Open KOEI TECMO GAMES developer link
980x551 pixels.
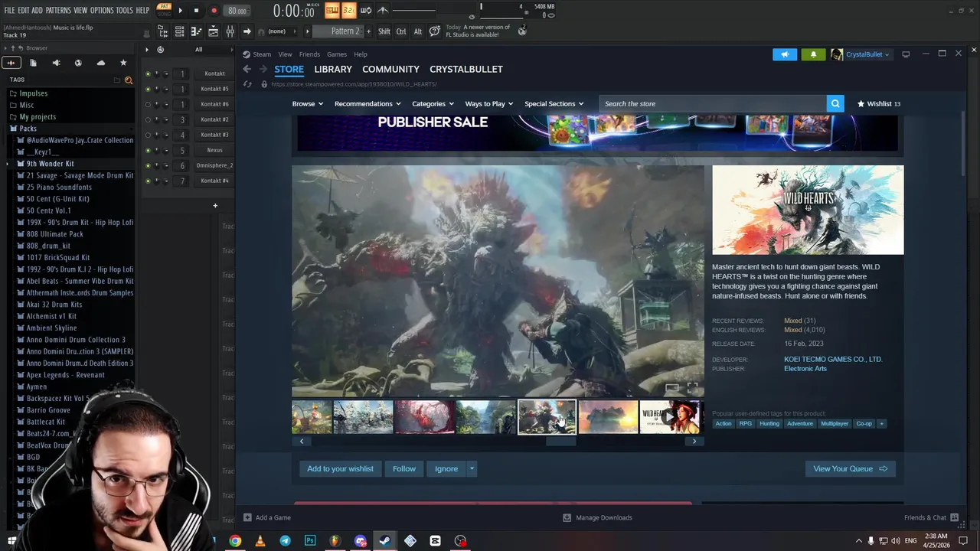point(833,359)
